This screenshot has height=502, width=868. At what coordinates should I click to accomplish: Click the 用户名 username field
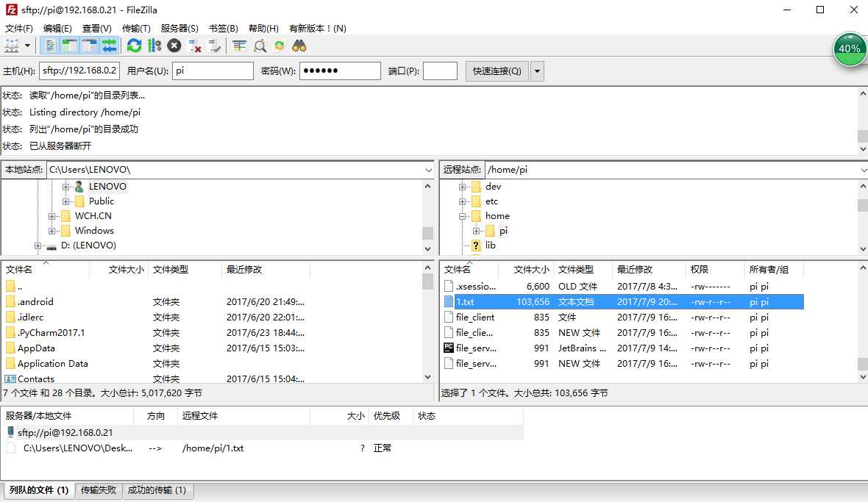[213, 71]
